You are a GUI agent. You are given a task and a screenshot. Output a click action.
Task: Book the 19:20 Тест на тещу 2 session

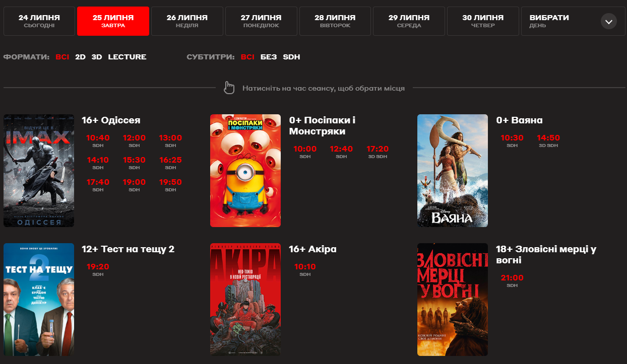[x=98, y=270]
